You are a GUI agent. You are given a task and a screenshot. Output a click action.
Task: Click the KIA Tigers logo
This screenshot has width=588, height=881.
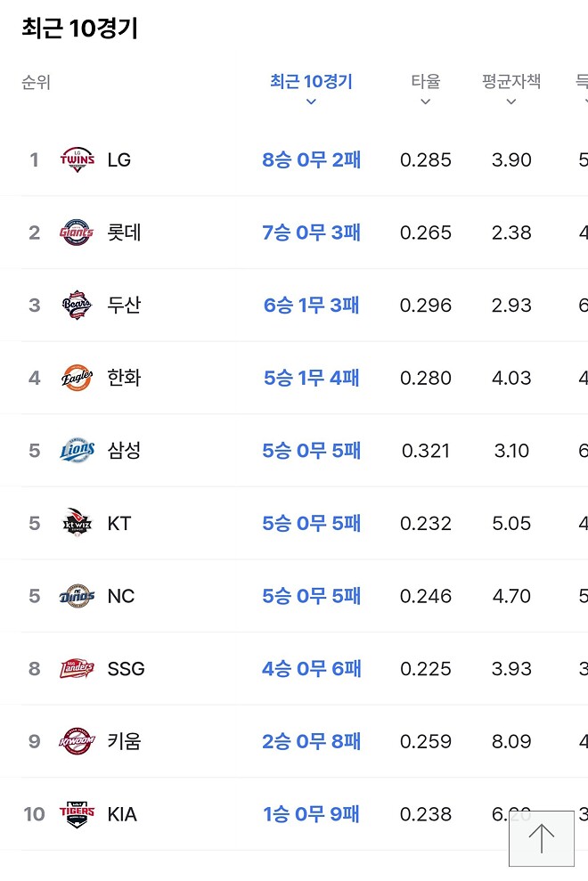(78, 813)
